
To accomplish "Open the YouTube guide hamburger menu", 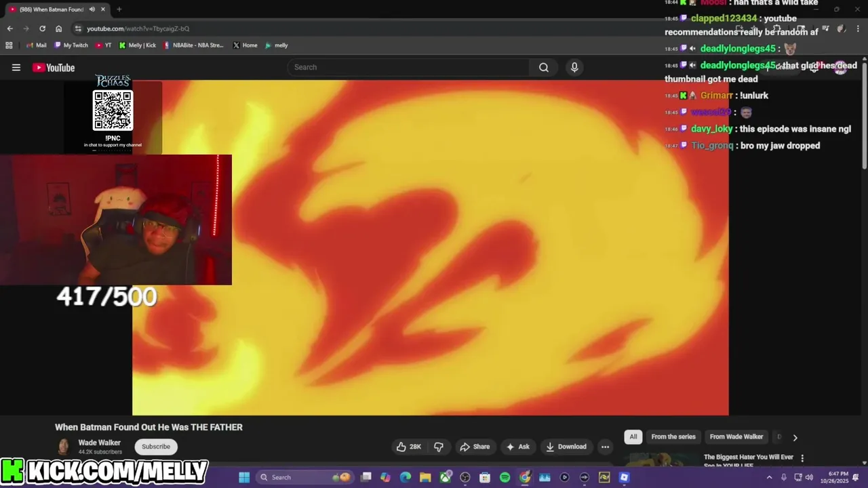I will [x=16, y=67].
